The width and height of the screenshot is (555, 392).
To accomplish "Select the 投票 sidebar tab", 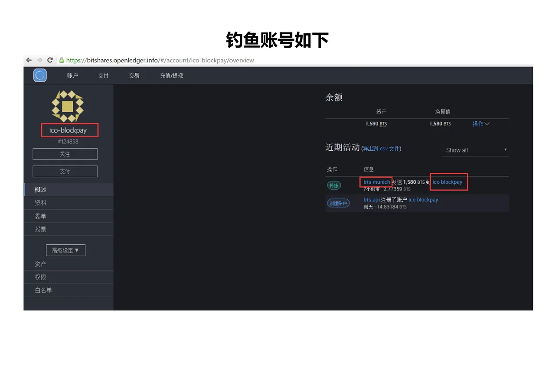I will 69,229.
